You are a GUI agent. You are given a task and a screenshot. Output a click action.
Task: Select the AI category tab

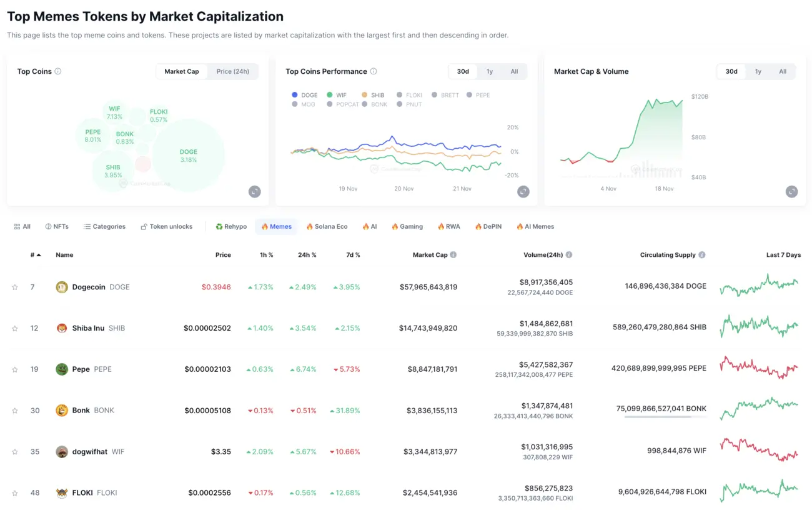(x=370, y=227)
